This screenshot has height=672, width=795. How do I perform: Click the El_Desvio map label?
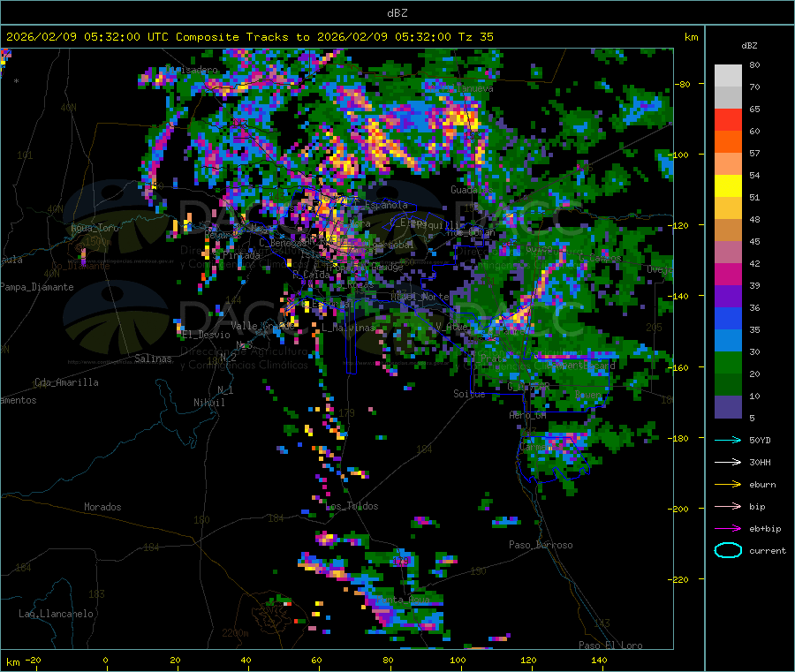tap(206, 335)
